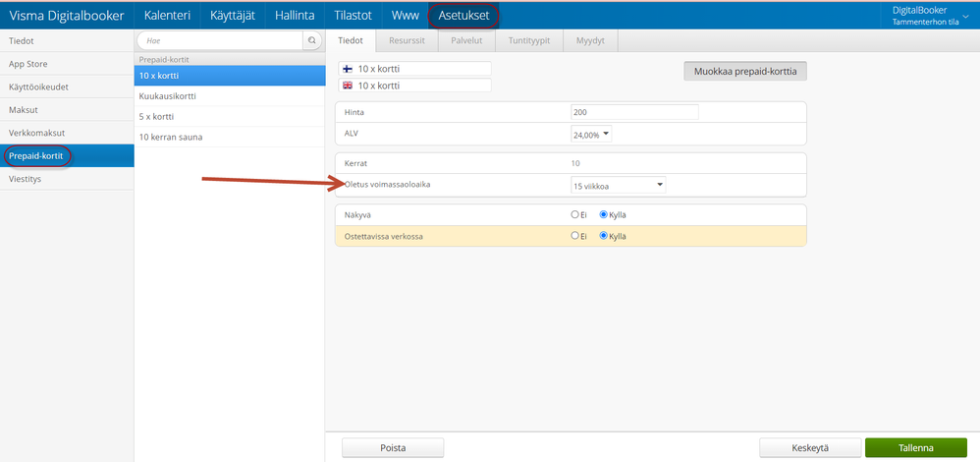
Task: Click the Visma Digitalbooker logo title
Action: [66, 15]
